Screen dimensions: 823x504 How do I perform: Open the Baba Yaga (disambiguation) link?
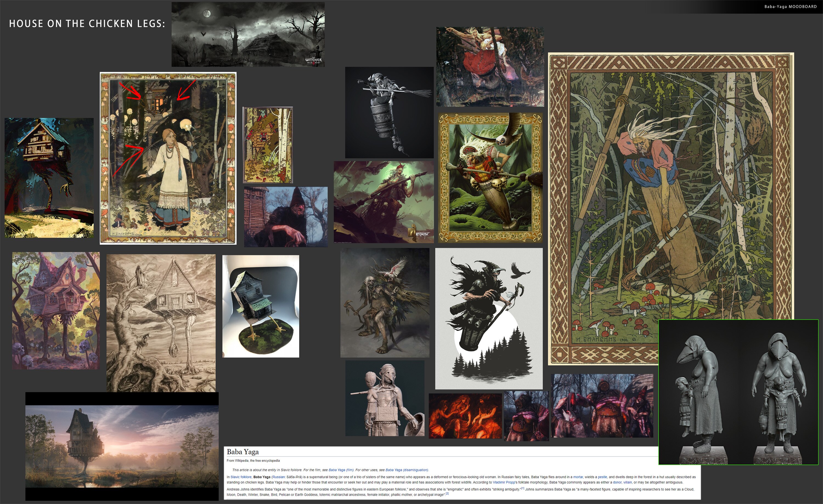pos(407,470)
